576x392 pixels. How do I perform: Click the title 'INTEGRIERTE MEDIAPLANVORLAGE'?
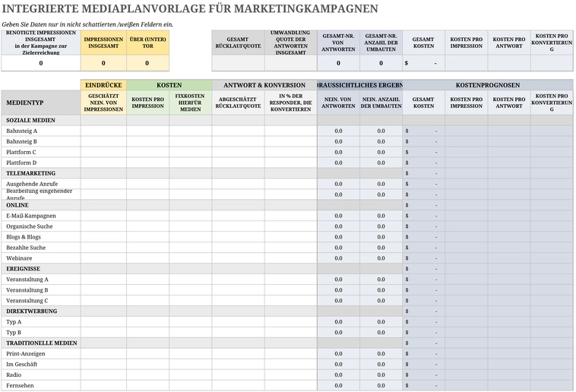click(104, 8)
